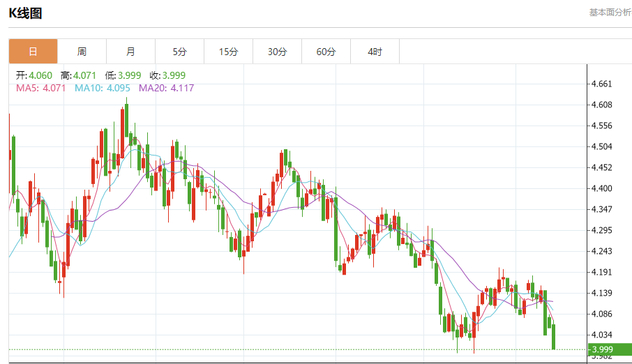Image resolution: width=632 pixels, height=364 pixels.
Task: Open the 15分 interval tab
Action: tap(228, 52)
